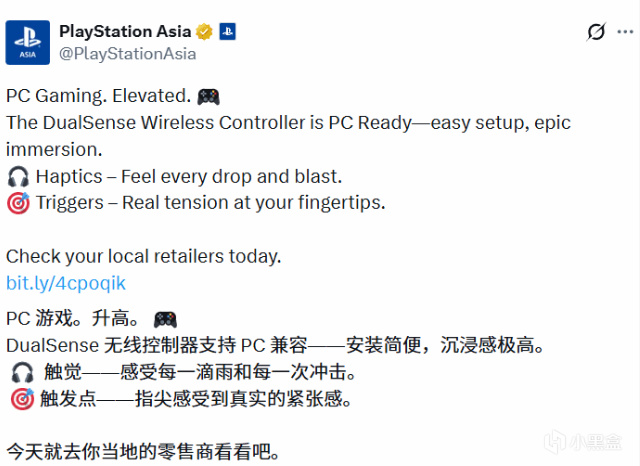Viewport: 640px width, 466px height.
Task: Click the gold verified badge
Action: [203, 32]
